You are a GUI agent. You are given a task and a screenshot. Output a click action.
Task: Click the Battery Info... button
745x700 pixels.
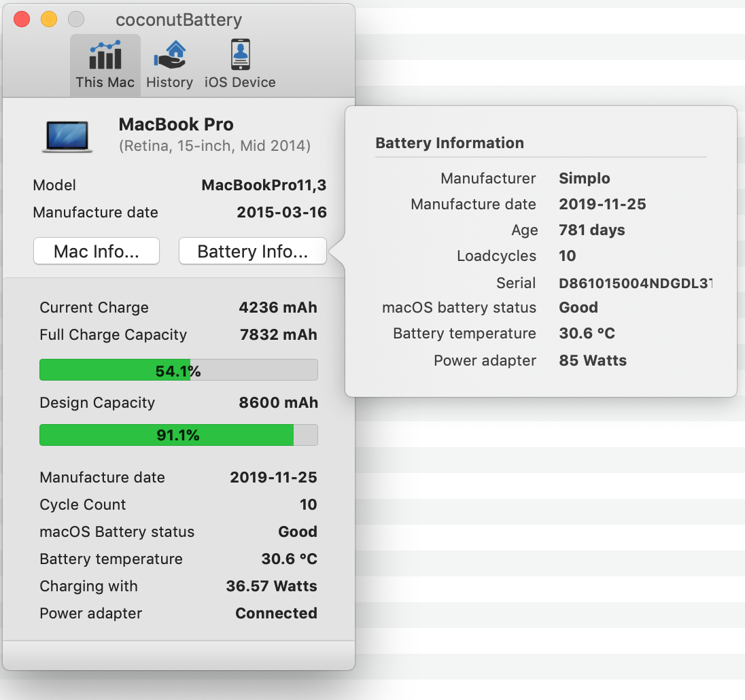pyautogui.click(x=253, y=251)
